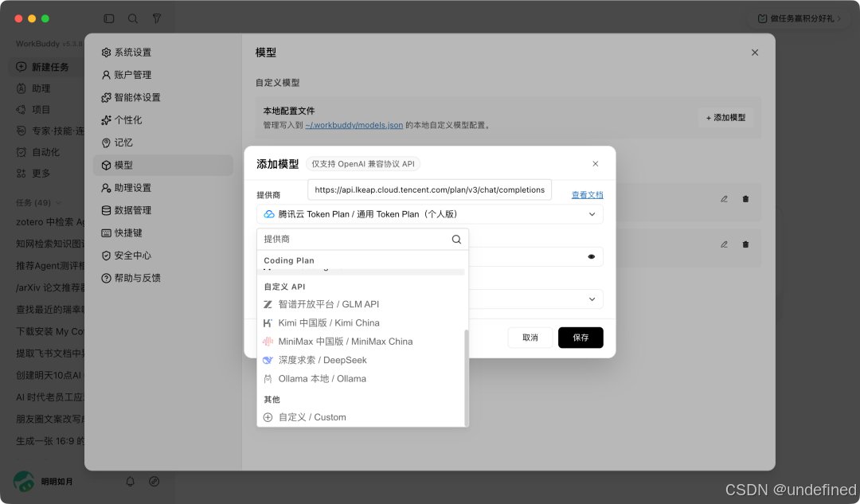860x504 pixels.
Task: Delete second model row with trash icon
Action: coord(745,244)
